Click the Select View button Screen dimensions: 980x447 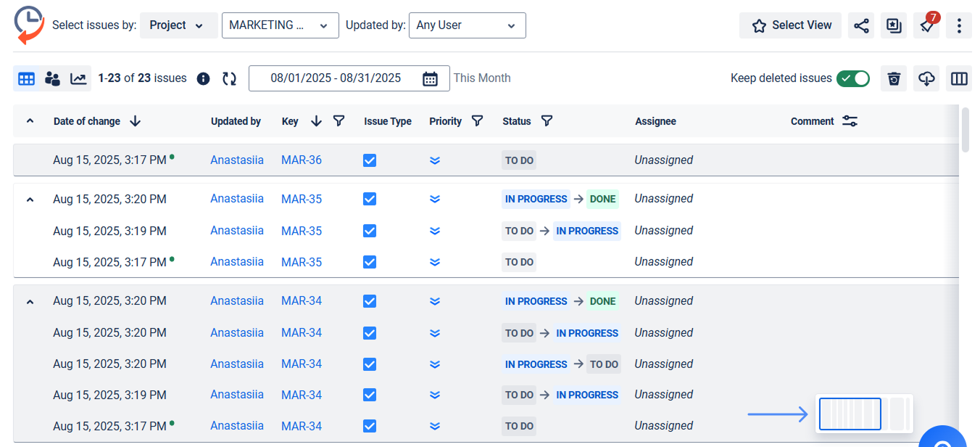[790, 25]
